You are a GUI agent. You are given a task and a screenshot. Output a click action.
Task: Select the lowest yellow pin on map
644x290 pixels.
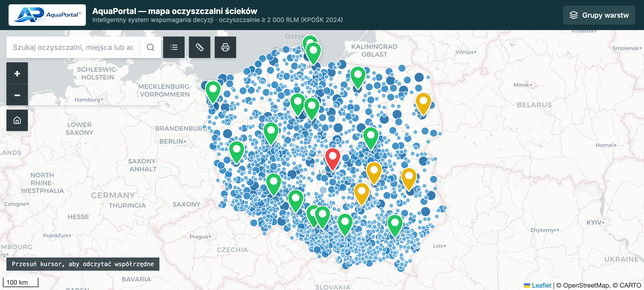[x=362, y=194]
